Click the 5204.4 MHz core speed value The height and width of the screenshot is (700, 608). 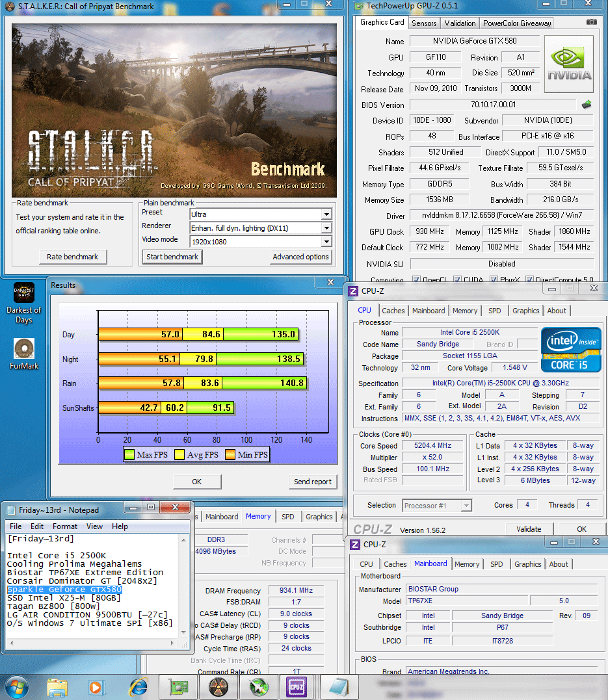(432, 445)
